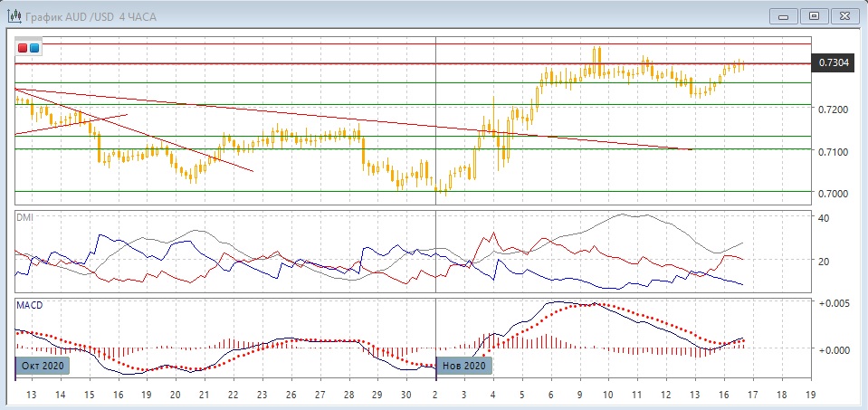
Task: Click the Нов 2020 month marker
Action: click(x=465, y=366)
